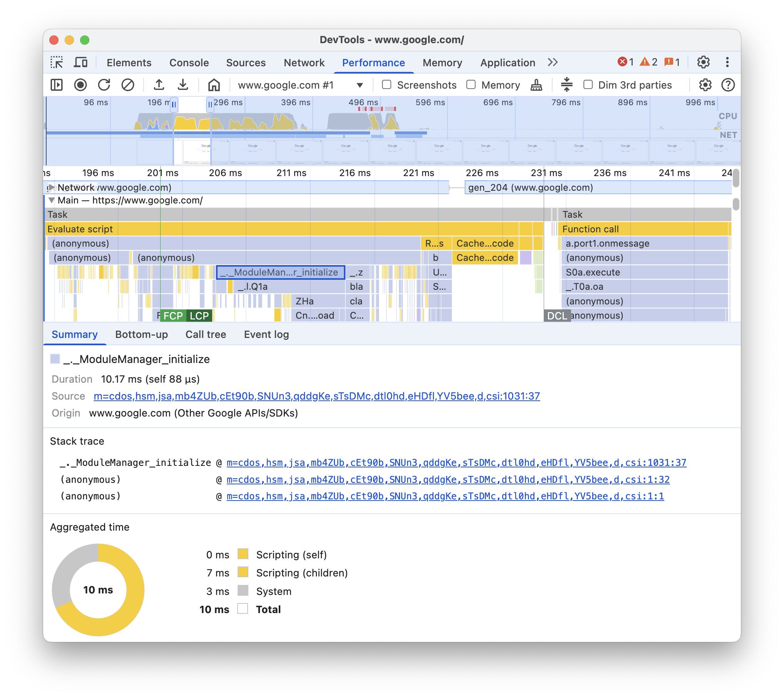Toggle the device toolbar
The height and width of the screenshot is (699, 784).
[x=80, y=62]
